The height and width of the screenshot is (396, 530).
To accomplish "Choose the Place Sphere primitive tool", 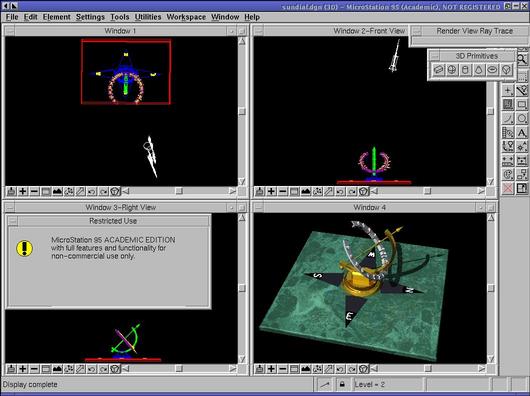I will pos(452,70).
